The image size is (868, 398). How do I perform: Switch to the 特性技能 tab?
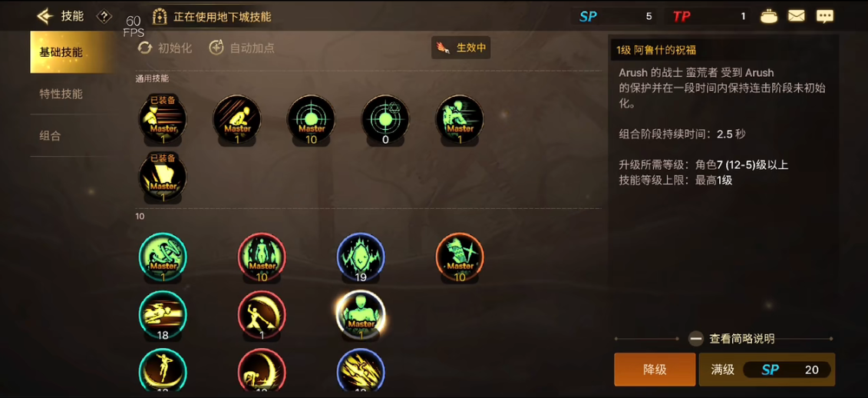(61, 94)
